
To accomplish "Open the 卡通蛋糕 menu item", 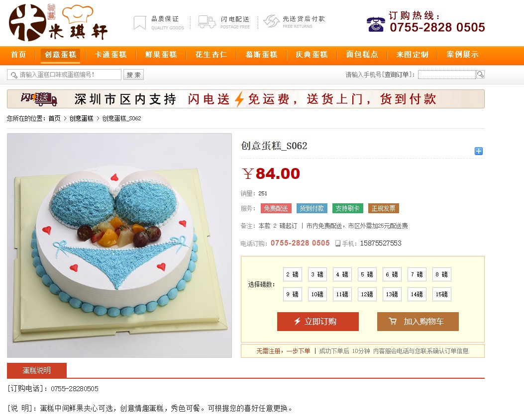I will [x=110, y=54].
